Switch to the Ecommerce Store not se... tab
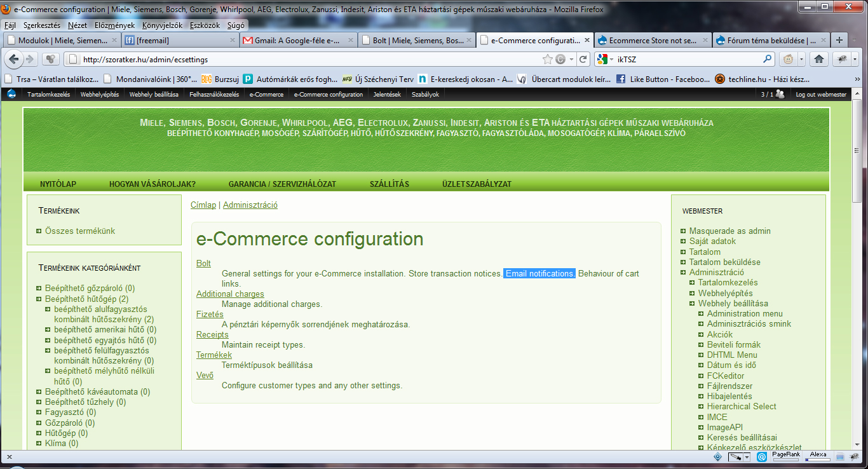 653,40
